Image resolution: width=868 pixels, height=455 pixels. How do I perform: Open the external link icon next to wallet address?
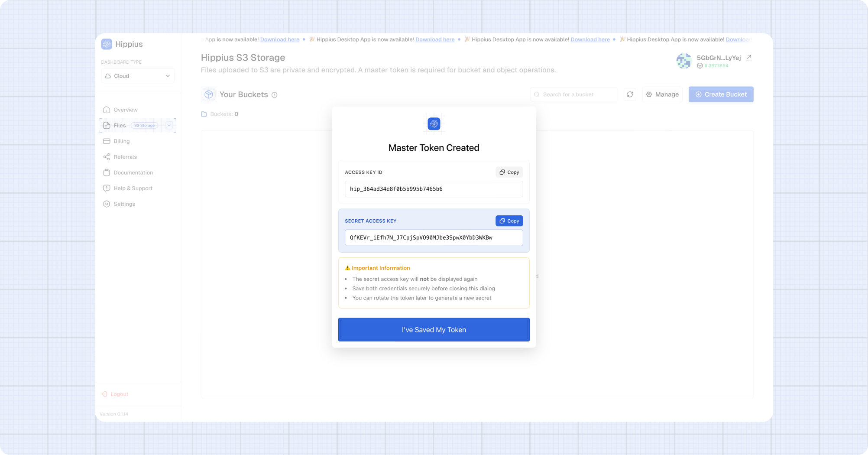pyautogui.click(x=748, y=58)
